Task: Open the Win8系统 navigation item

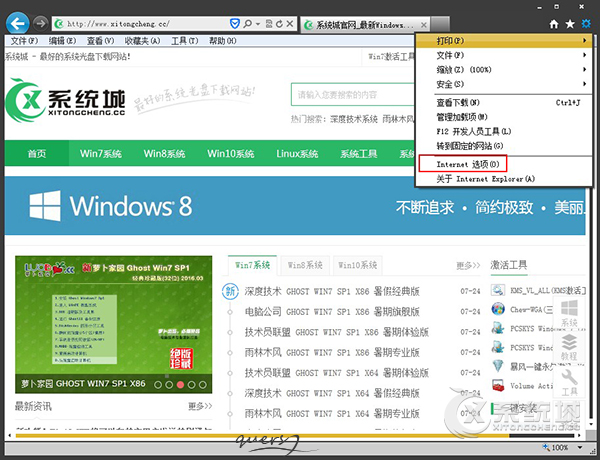Action: click(164, 153)
